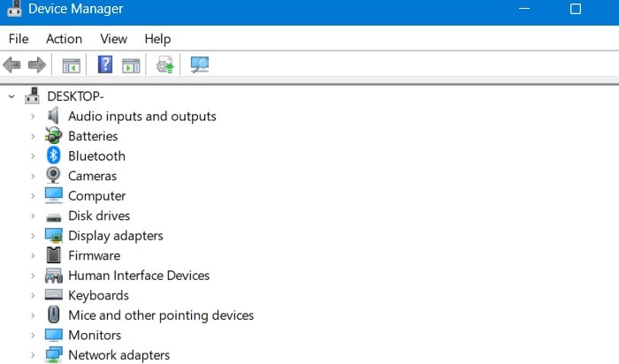Screen dimensions: 619x364
Task: Select the Network adapters label
Action: coord(118,355)
